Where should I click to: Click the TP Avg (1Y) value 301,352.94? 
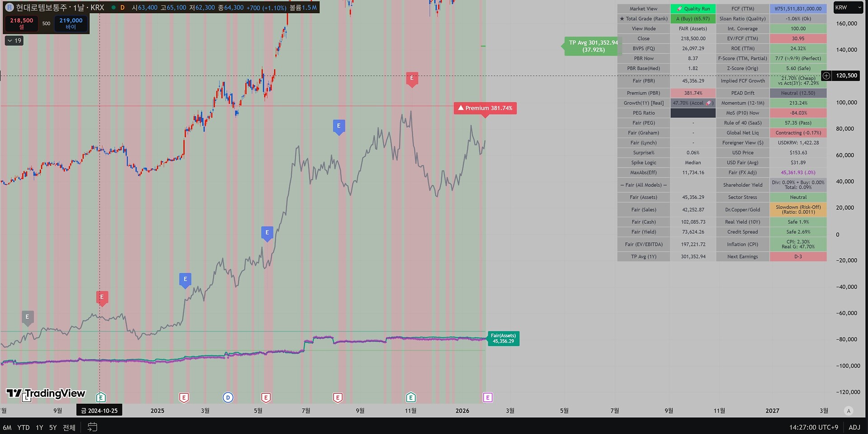693,257
